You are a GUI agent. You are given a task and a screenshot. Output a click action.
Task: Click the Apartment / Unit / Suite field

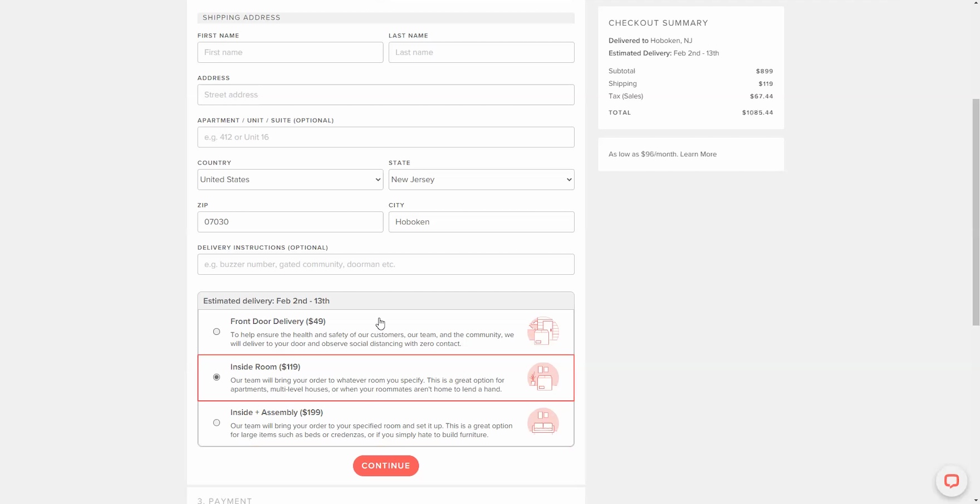(385, 137)
